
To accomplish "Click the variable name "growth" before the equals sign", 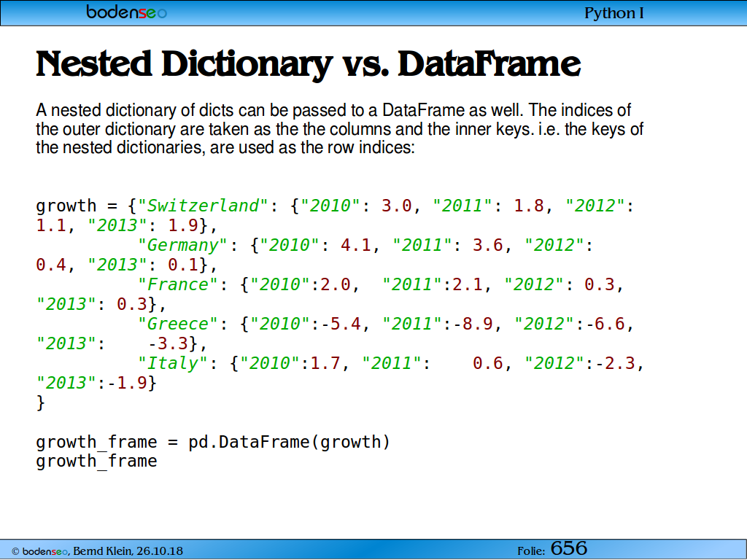I will [66, 206].
